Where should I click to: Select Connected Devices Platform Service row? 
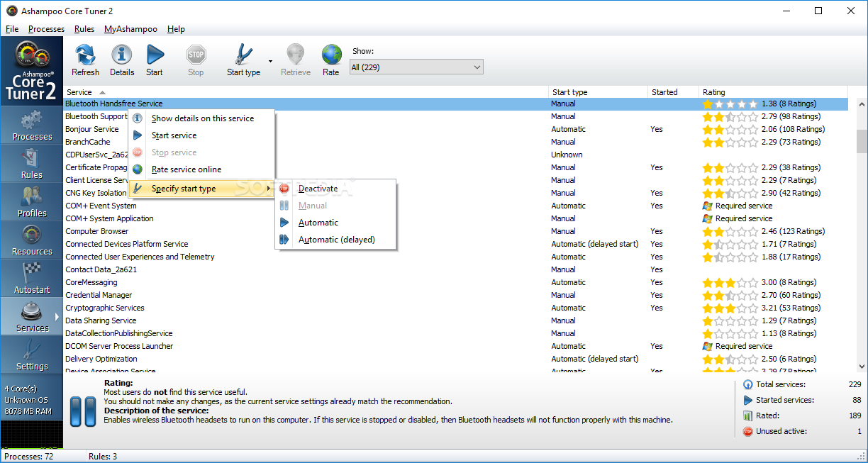tap(456, 244)
